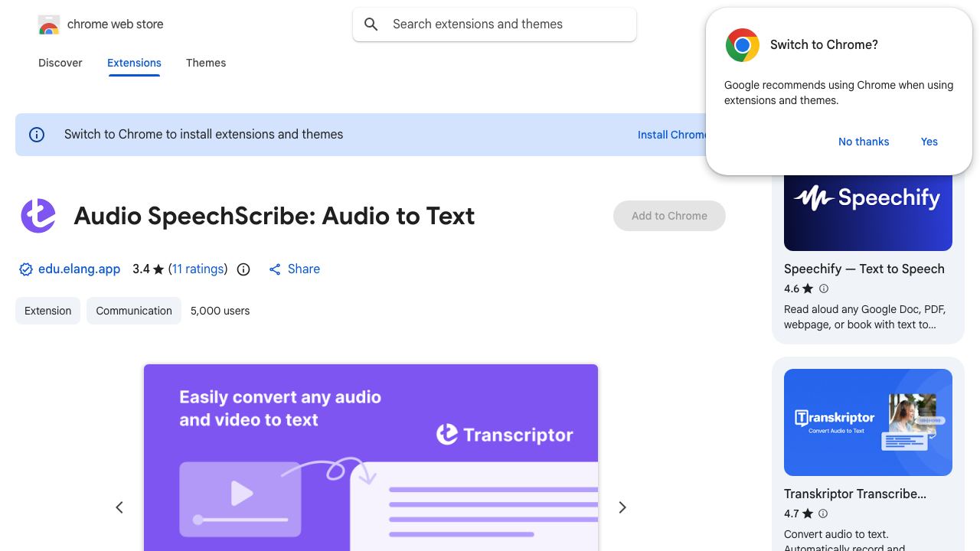Click the Install Chrome link in banner
The width and height of the screenshot is (980, 551).
coord(672,135)
